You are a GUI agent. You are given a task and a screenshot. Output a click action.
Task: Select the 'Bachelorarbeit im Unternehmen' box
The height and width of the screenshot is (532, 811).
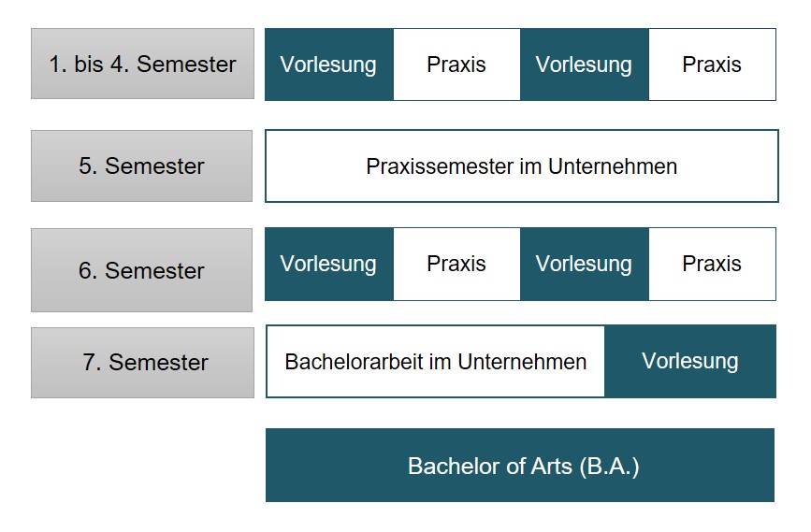(x=435, y=362)
